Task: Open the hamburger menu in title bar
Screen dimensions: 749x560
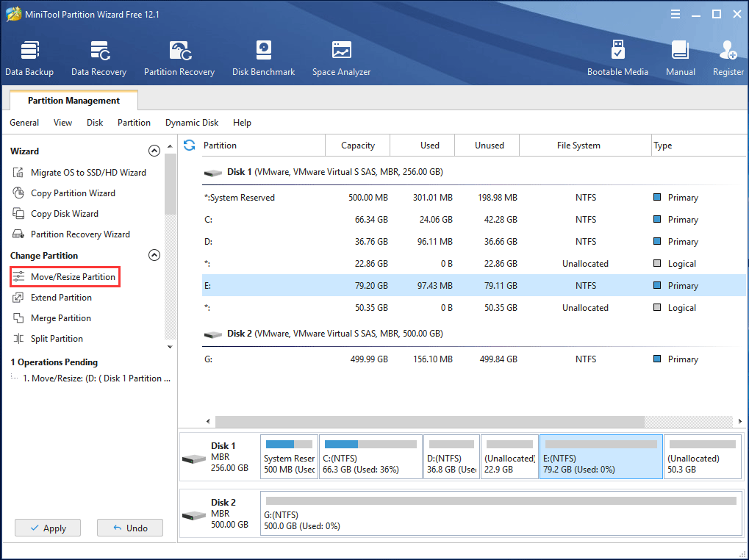Action: (675, 14)
